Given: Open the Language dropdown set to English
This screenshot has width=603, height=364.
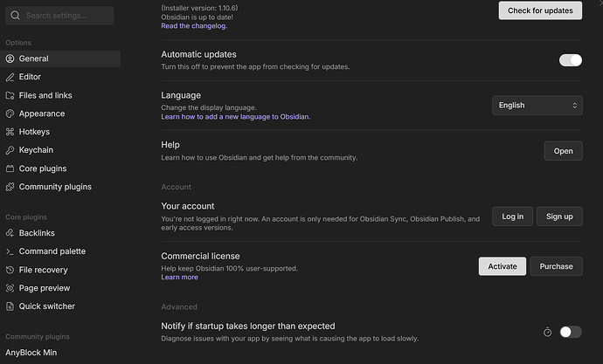Looking at the screenshot, I should pos(537,105).
